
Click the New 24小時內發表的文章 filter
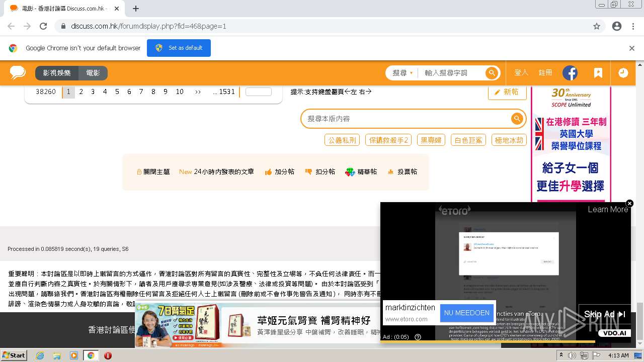click(216, 172)
